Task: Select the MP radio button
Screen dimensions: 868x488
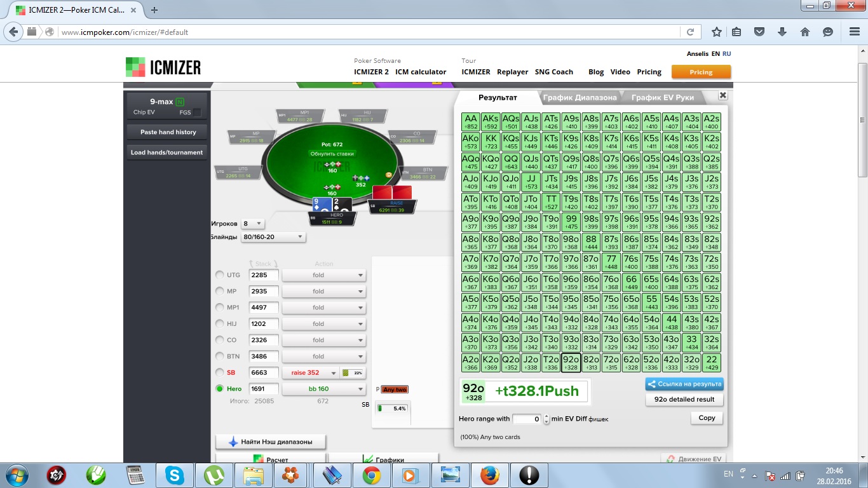Action: click(x=220, y=291)
